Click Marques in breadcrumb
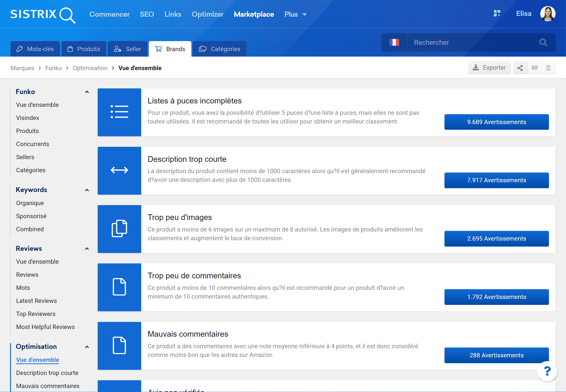 [22, 68]
